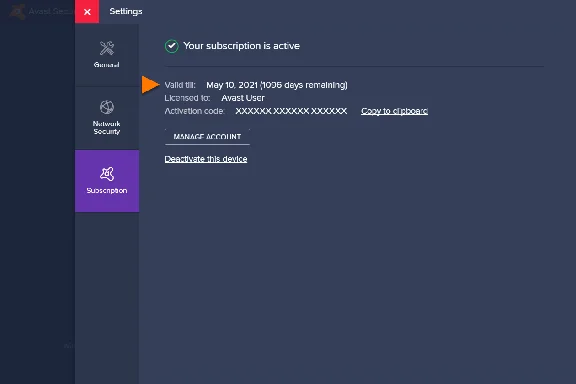Click the Avast logo in background window
The width and height of the screenshot is (576, 384).
(x=17, y=12)
